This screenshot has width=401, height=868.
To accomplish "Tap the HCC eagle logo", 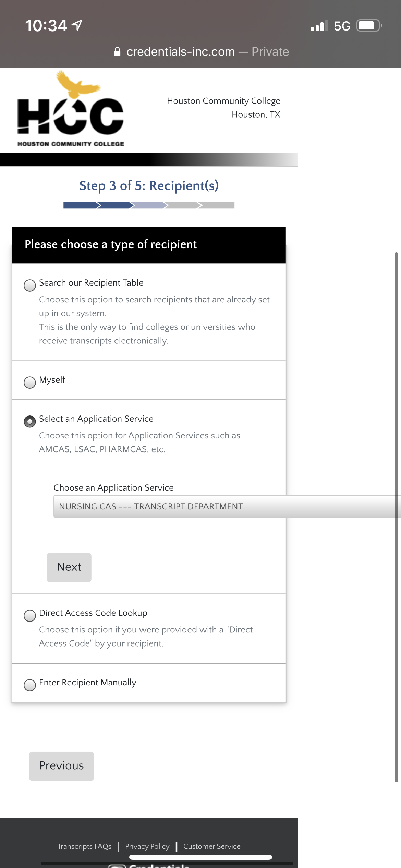I will tap(71, 109).
